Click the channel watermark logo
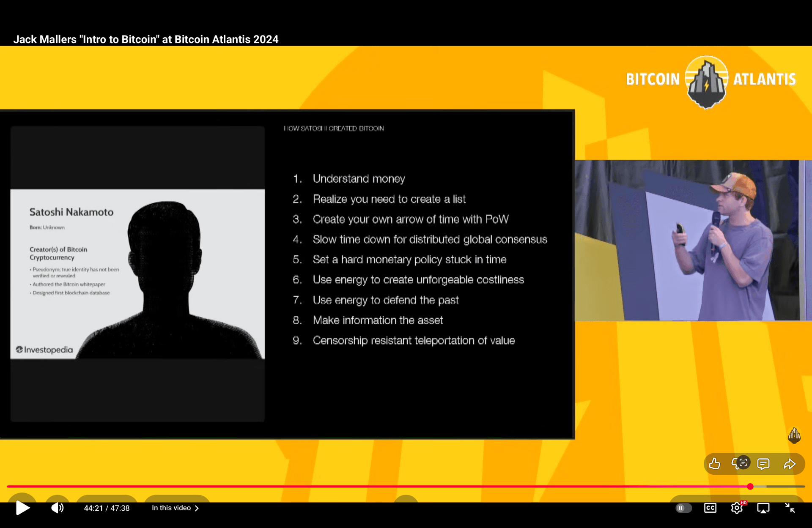 (x=794, y=435)
